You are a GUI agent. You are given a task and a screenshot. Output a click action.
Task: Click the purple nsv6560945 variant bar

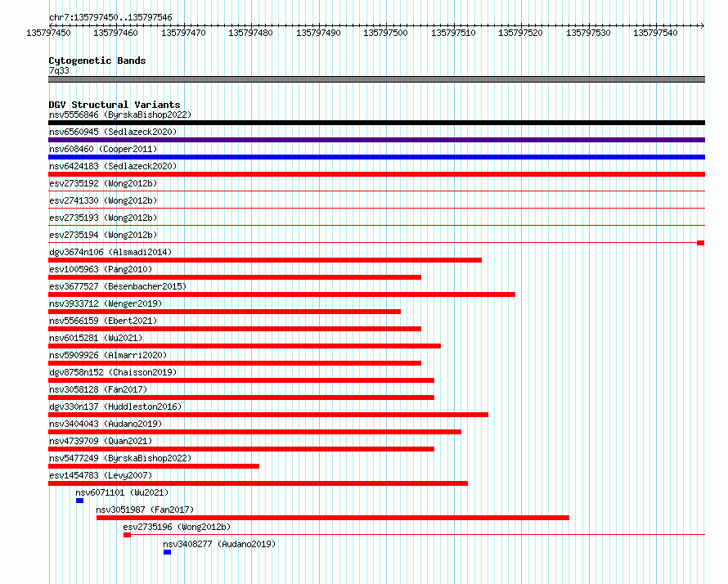tap(376, 140)
